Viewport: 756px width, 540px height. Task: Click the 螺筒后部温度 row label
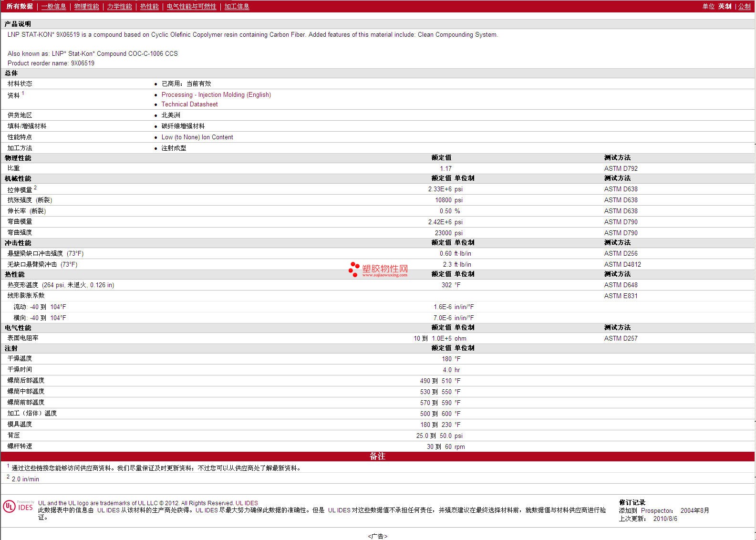(26, 380)
